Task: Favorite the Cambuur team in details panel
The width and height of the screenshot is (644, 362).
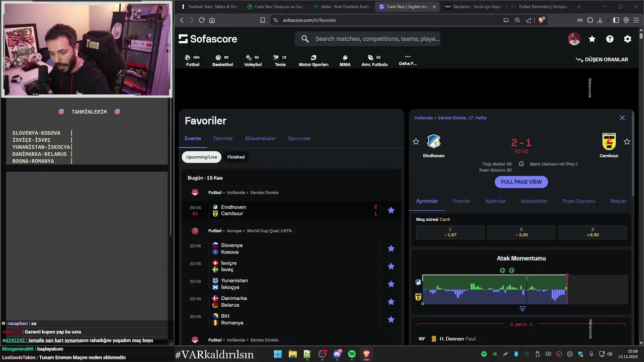Action: (x=627, y=142)
